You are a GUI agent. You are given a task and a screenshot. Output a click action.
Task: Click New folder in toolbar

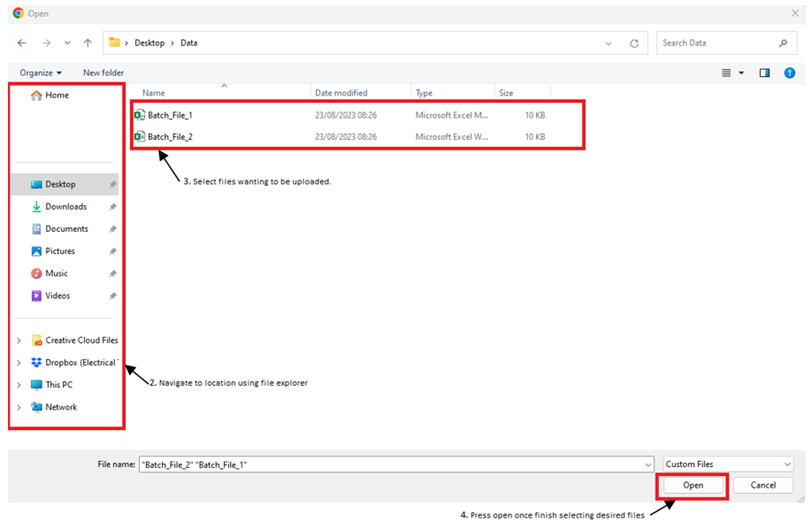pyautogui.click(x=103, y=72)
